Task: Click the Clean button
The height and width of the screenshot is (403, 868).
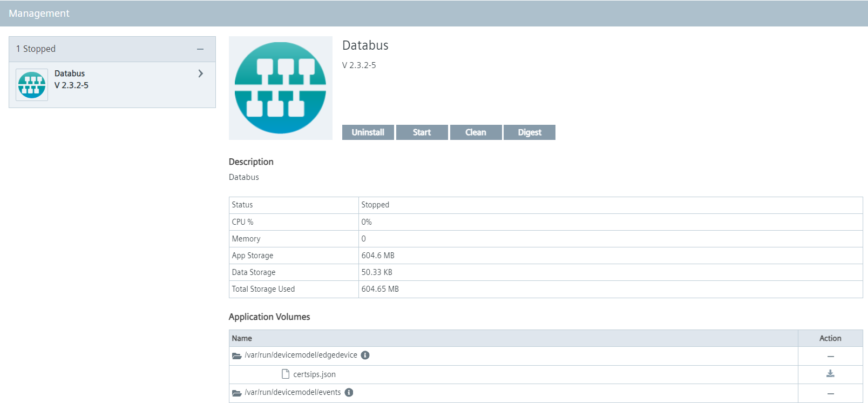Action: tap(476, 132)
